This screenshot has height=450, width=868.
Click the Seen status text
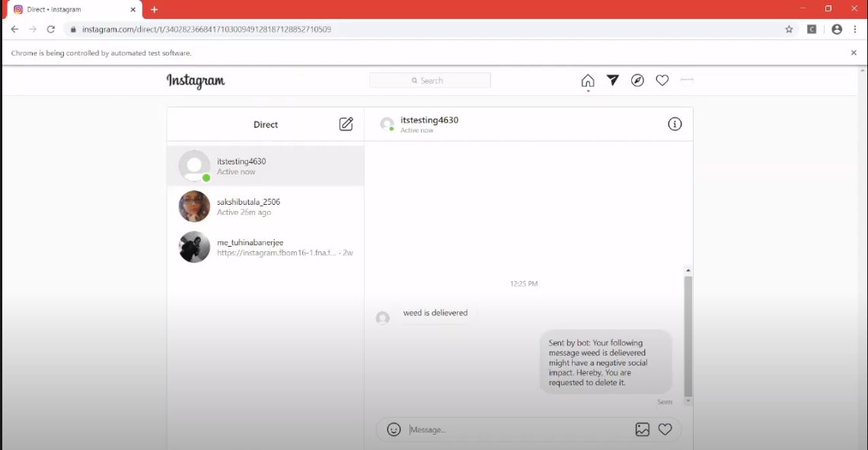tap(664, 402)
